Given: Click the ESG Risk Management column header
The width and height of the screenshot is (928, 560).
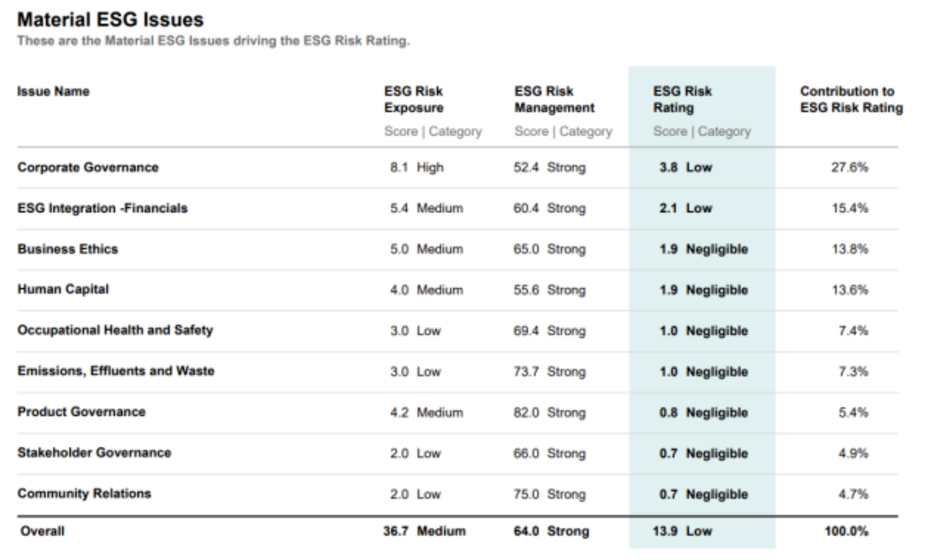Looking at the screenshot, I should point(554,100).
